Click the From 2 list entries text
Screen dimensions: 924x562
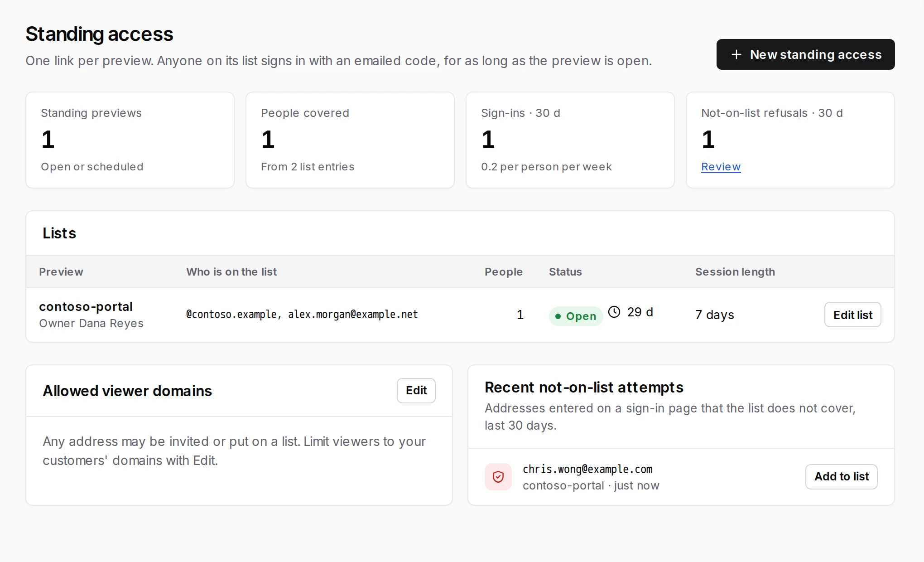(x=308, y=167)
